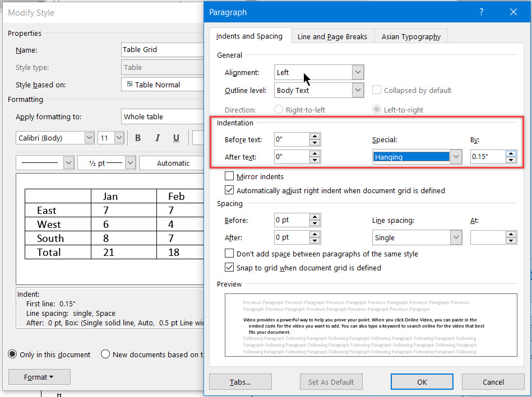Select Right-to-left direction radio button

(x=279, y=109)
